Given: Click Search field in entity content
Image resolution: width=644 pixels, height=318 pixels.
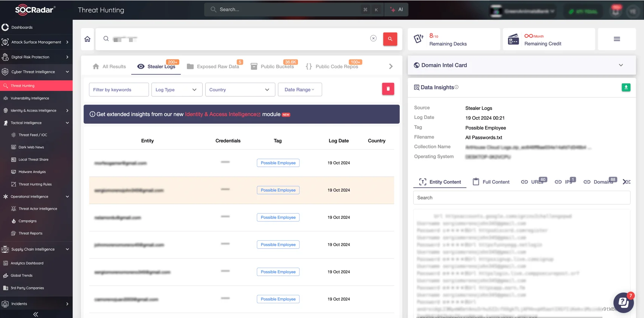Looking at the screenshot, I should click(x=522, y=198).
